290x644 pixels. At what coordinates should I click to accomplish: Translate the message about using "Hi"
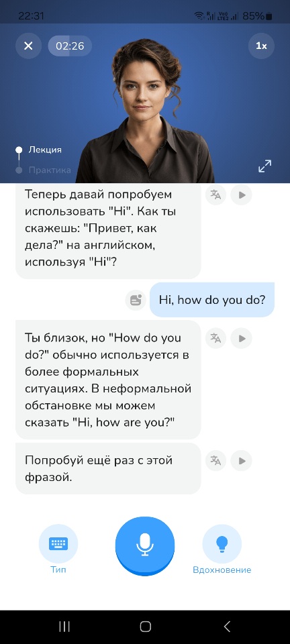(x=215, y=195)
